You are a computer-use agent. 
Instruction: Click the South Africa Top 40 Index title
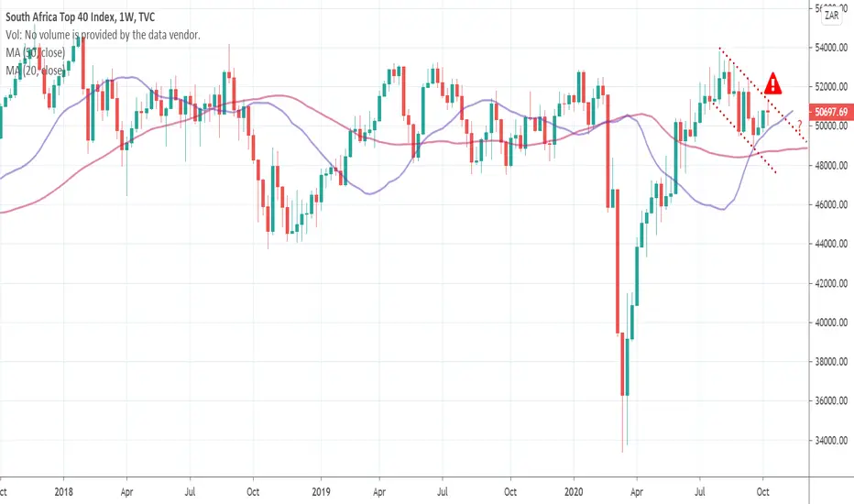point(80,17)
